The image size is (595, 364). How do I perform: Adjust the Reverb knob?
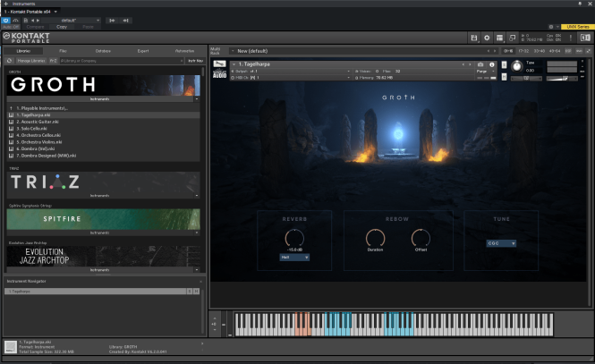point(294,239)
